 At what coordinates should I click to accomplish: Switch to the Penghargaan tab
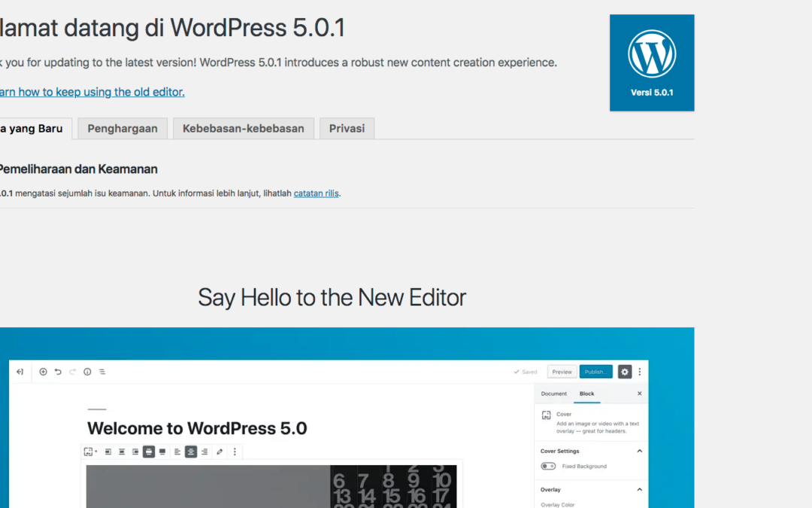click(x=123, y=129)
